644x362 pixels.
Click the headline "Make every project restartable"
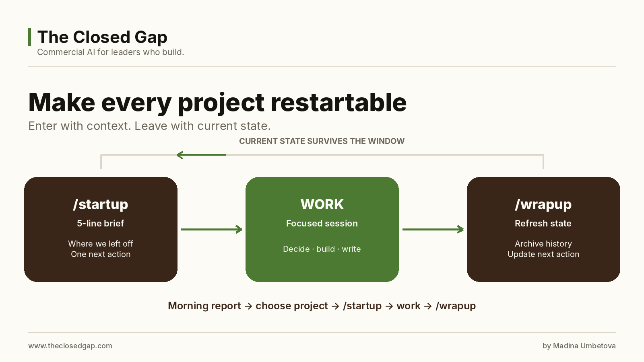[217, 103]
